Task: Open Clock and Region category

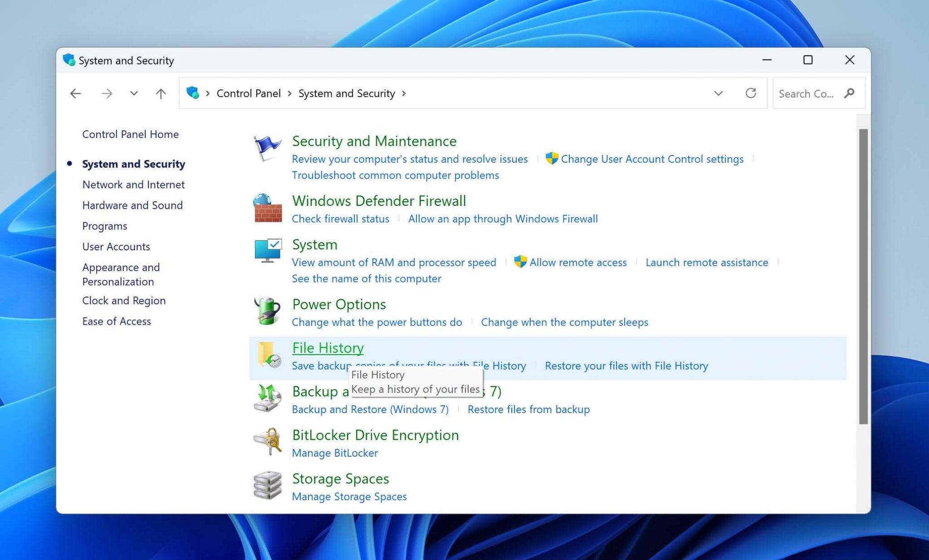Action: [x=124, y=301]
